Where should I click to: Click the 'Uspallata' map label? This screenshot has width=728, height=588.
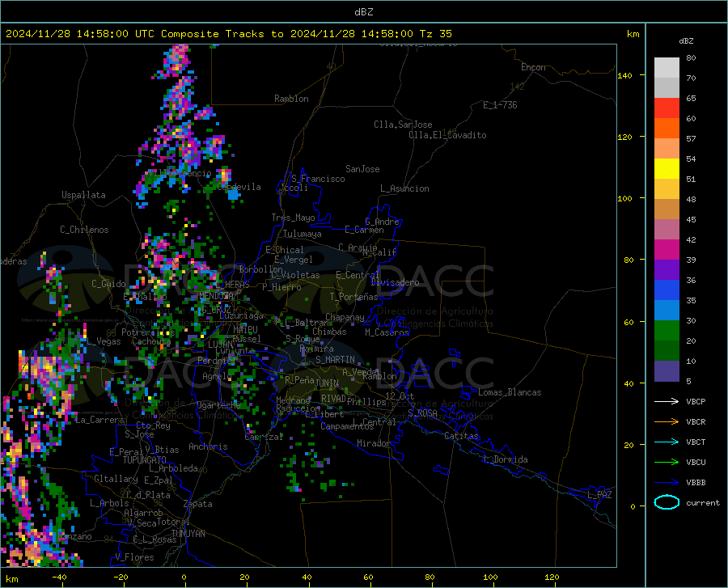[x=83, y=195]
